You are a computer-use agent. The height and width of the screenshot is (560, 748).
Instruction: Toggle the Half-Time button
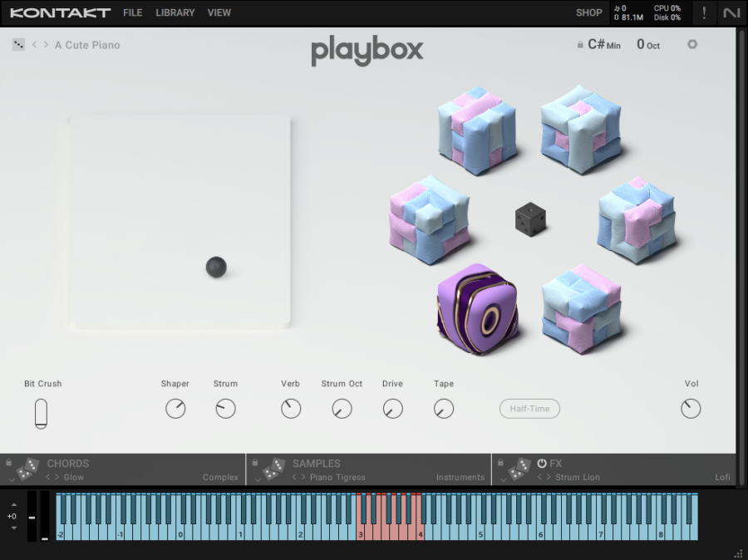529,409
